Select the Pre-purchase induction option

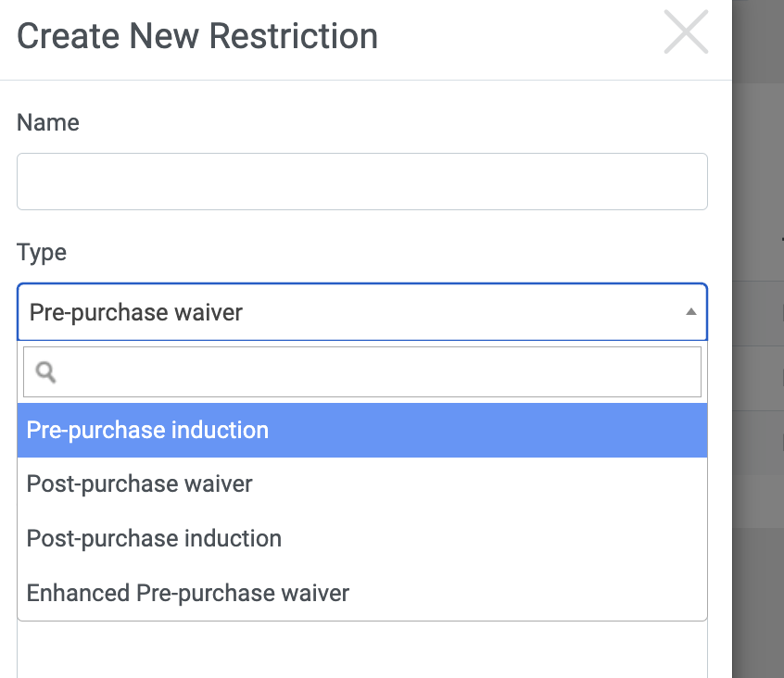click(x=147, y=430)
